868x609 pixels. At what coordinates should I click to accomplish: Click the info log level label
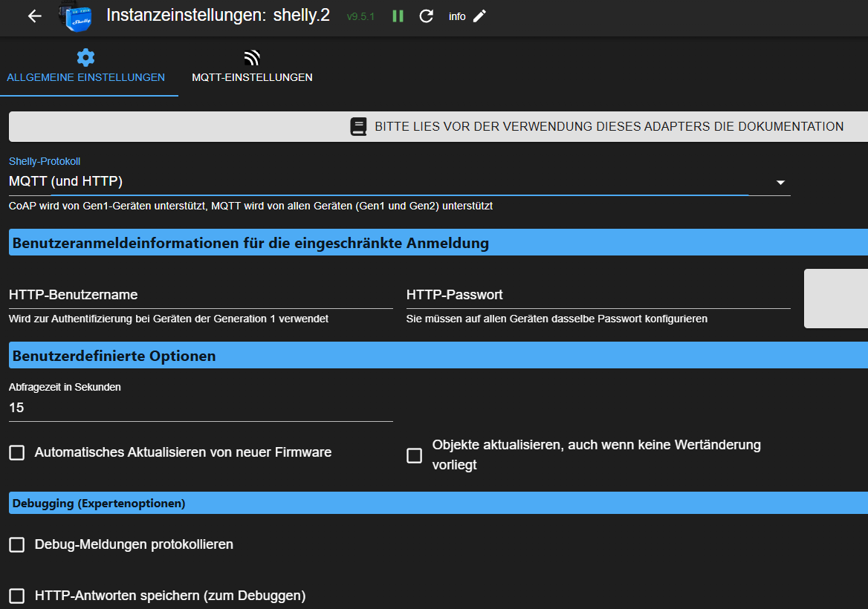tap(457, 16)
